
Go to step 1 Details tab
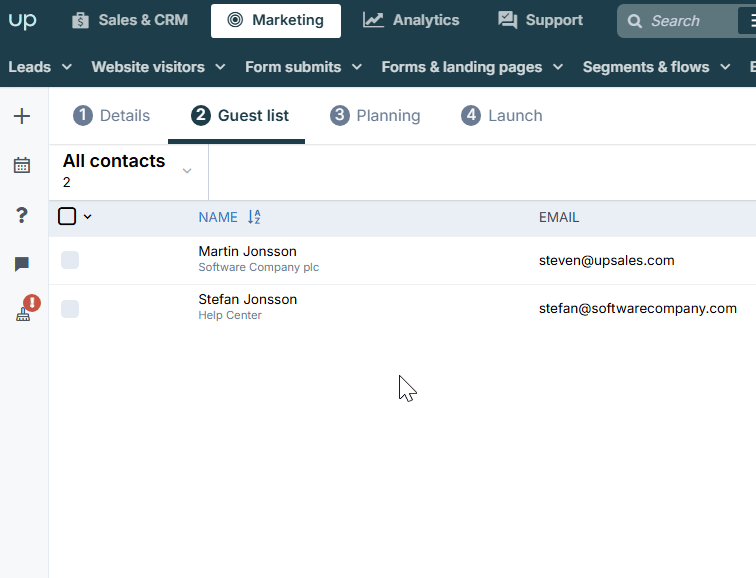click(x=111, y=116)
